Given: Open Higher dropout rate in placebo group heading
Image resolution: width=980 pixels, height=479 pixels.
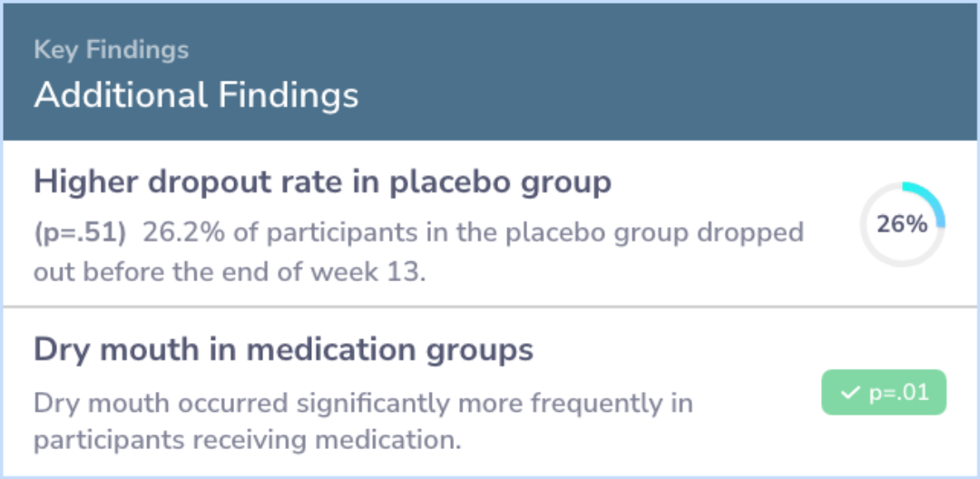Looking at the screenshot, I should tap(322, 183).
